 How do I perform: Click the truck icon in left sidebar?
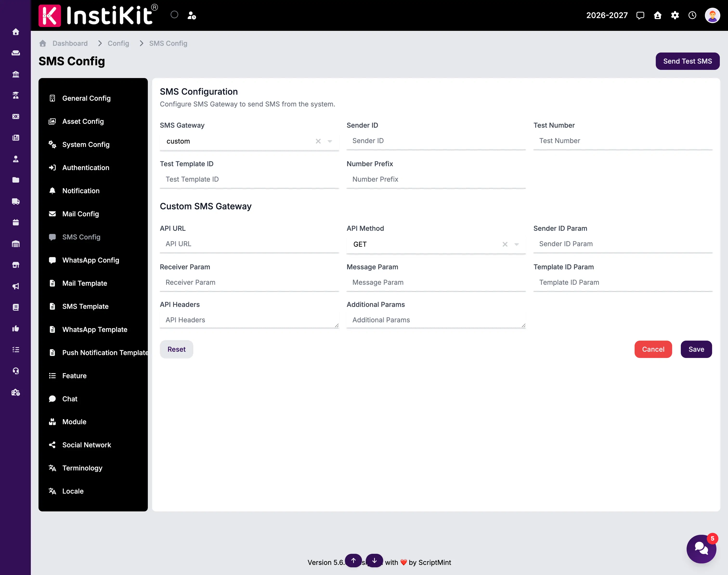(15, 201)
